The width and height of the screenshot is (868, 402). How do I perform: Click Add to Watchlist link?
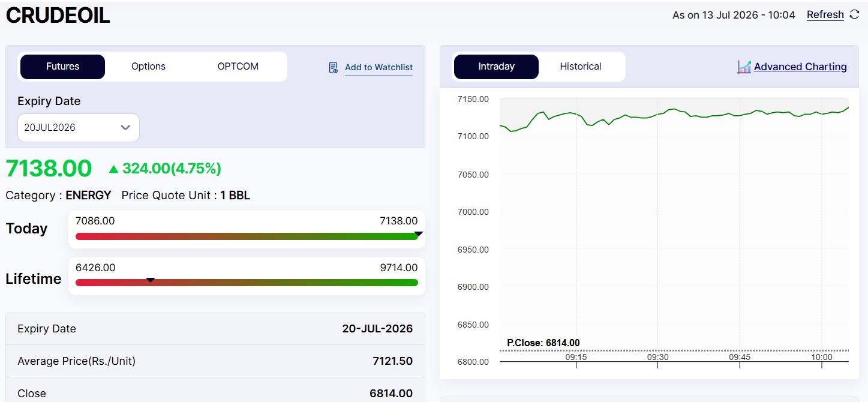(379, 67)
